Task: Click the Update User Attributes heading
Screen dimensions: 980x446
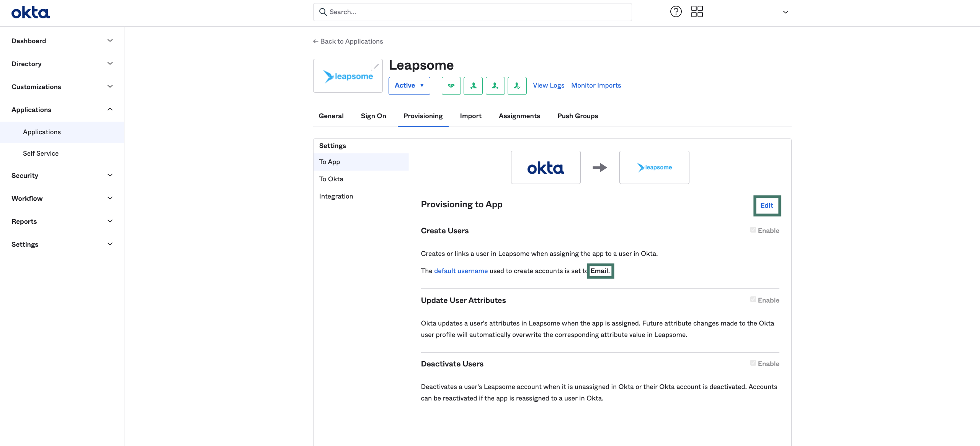Action: 463,300
